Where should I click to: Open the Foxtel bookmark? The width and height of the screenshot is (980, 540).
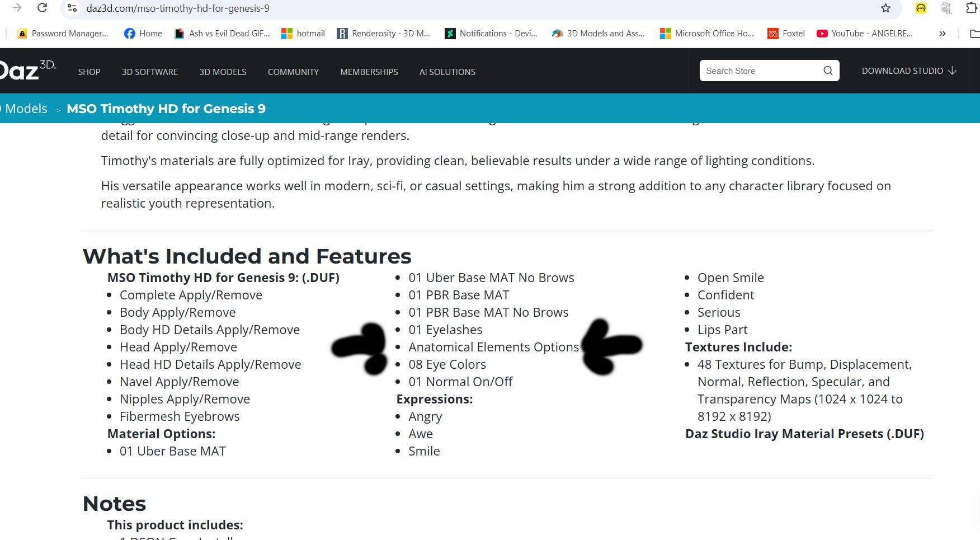point(786,34)
